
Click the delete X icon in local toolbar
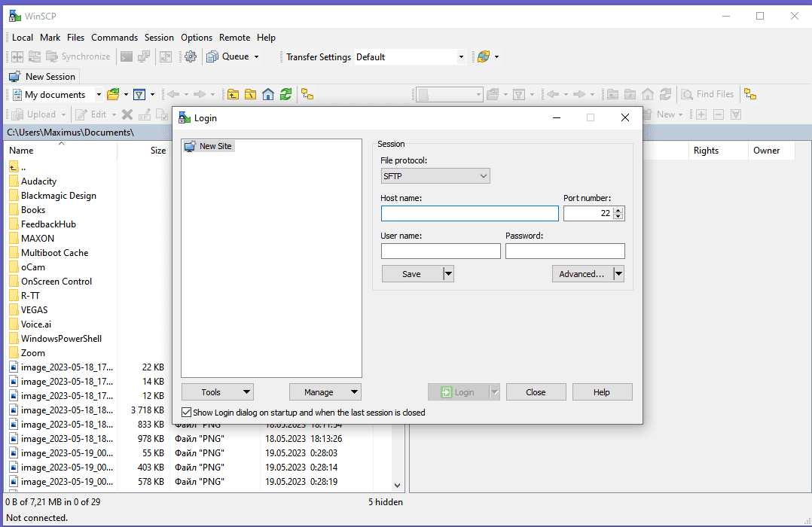tap(127, 114)
